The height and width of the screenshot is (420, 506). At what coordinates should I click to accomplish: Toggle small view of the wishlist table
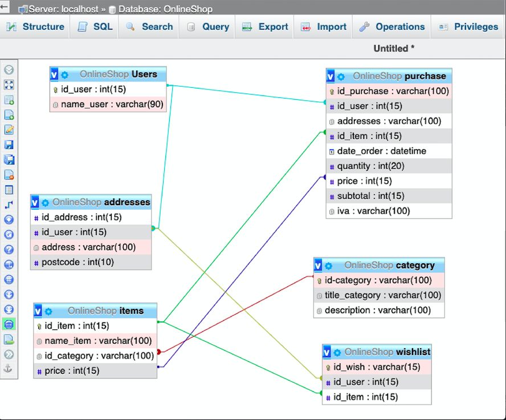pos(327,352)
